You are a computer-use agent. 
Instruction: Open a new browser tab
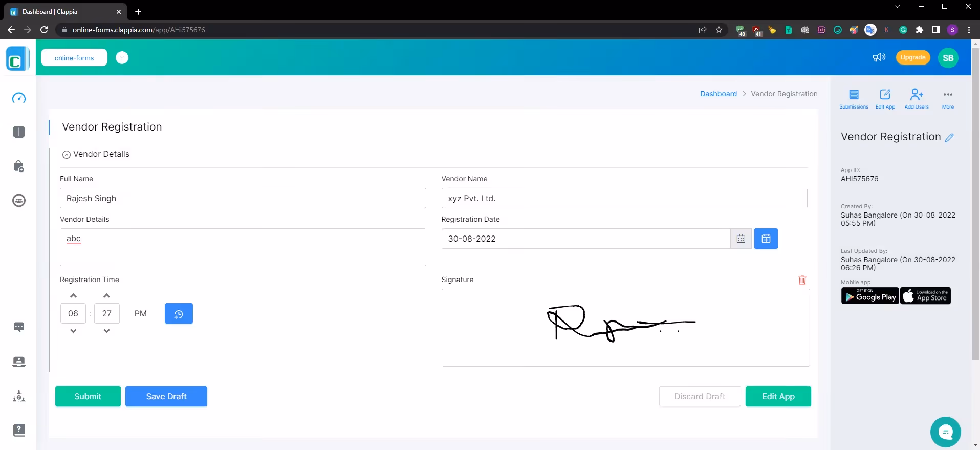[138, 12]
